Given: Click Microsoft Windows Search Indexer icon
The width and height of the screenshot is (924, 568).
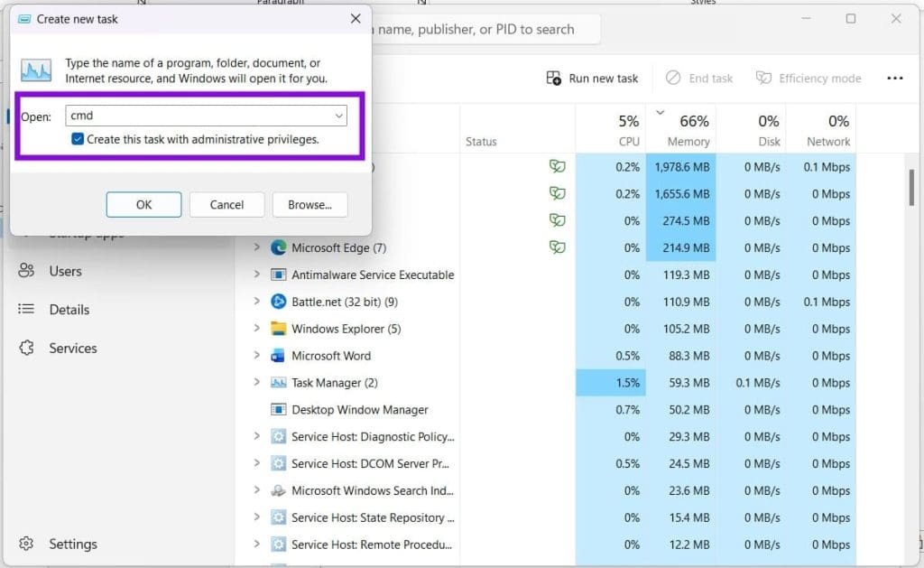Looking at the screenshot, I should (x=278, y=490).
